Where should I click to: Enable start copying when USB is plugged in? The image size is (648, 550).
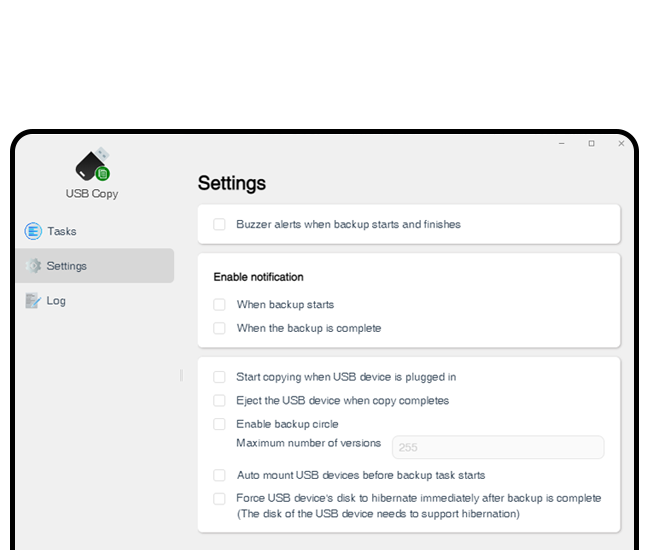[x=219, y=377]
